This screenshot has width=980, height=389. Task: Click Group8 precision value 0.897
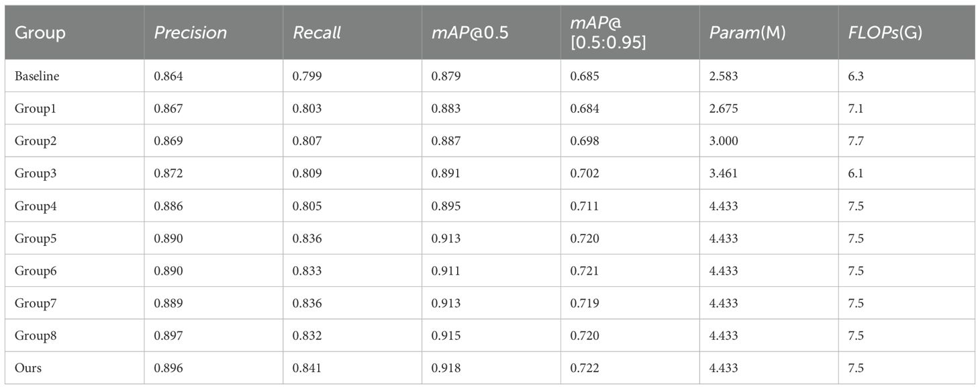pos(168,336)
